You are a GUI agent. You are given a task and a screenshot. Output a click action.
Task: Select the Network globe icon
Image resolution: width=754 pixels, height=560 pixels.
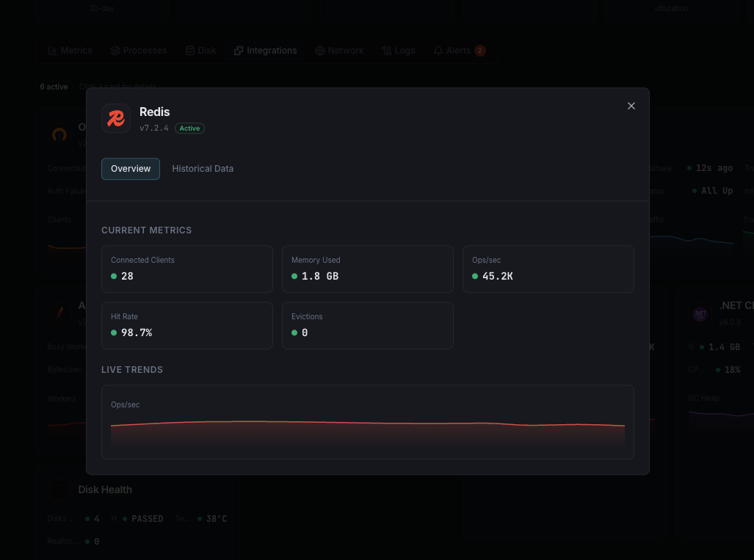point(320,51)
